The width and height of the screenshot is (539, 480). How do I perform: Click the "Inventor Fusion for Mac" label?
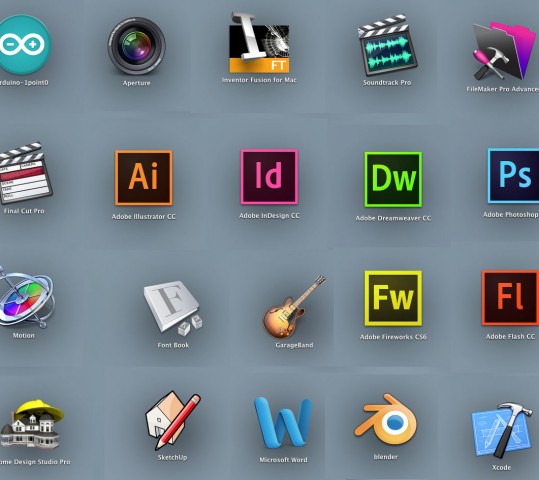(x=259, y=80)
